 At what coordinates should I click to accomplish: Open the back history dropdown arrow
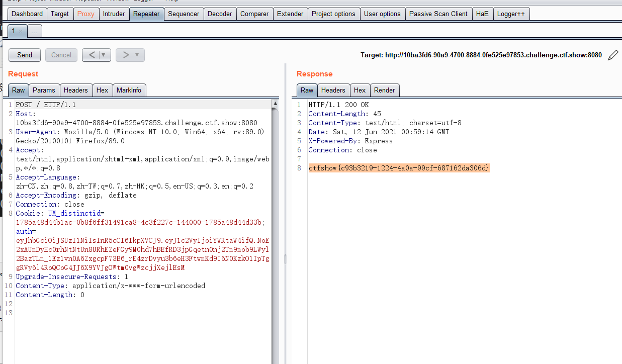coord(104,55)
